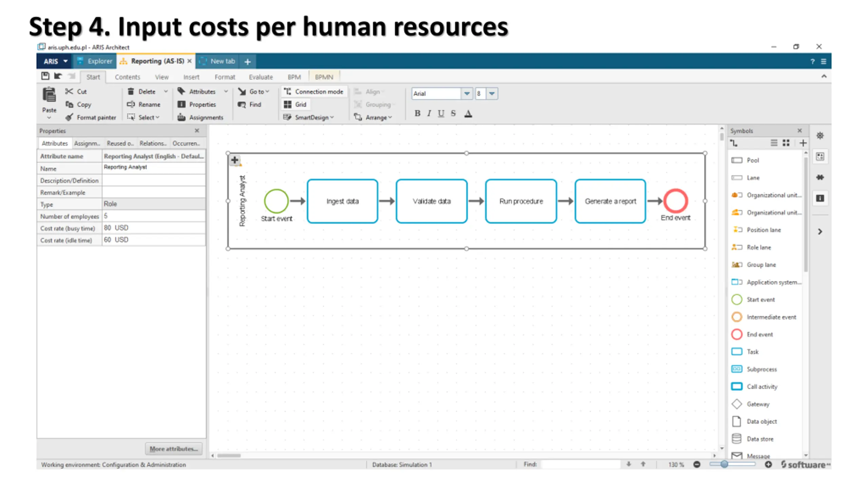868x488 pixels.
Task: Click the Format painter icon
Action: click(x=69, y=117)
